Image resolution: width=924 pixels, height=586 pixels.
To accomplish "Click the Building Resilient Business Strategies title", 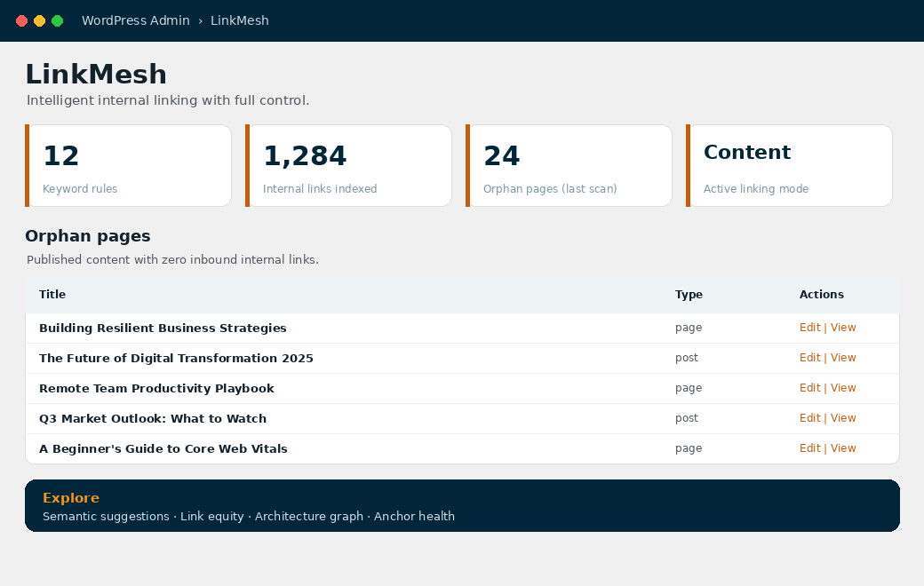I will coord(163,328).
